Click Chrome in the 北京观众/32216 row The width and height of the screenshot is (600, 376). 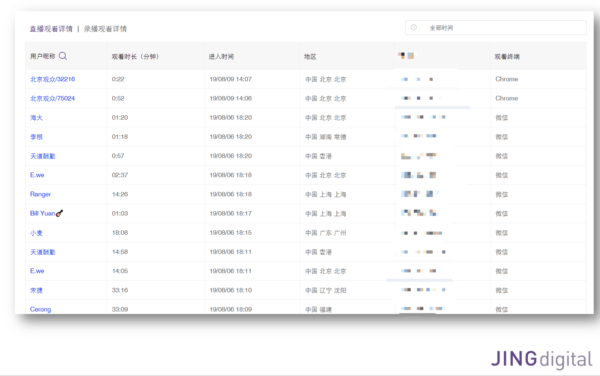coord(507,79)
